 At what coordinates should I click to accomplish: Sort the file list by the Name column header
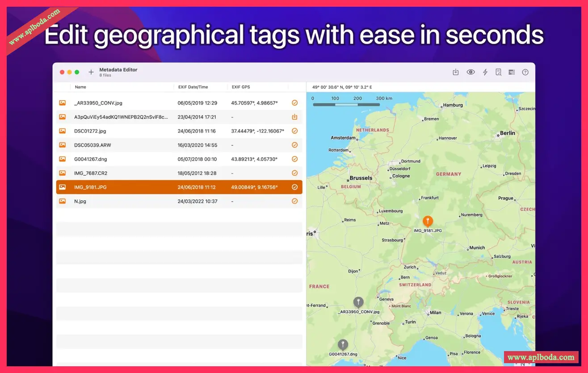coord(80,87)
